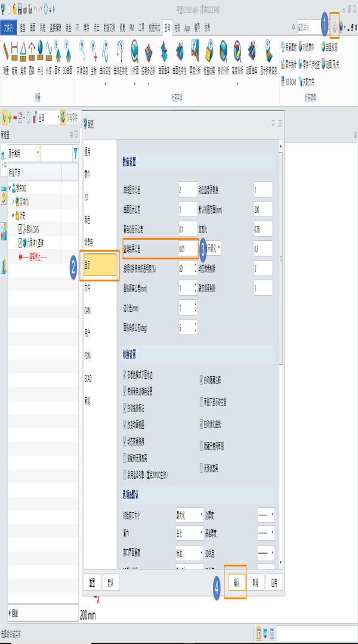
Task: Toggle 隐藏已使用草图 checkbox
Action: [202, 445]
